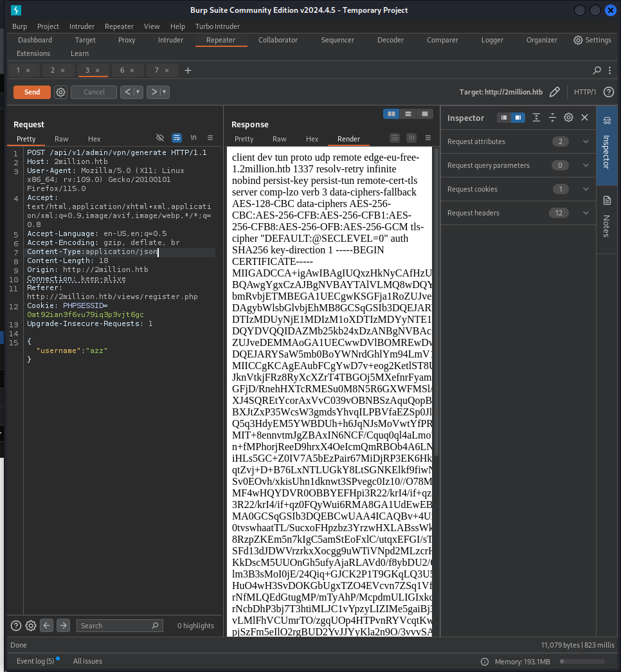Toggle show newline characters in Request
The height and width of the screenshot is (672, 621).
click(194, 138)
